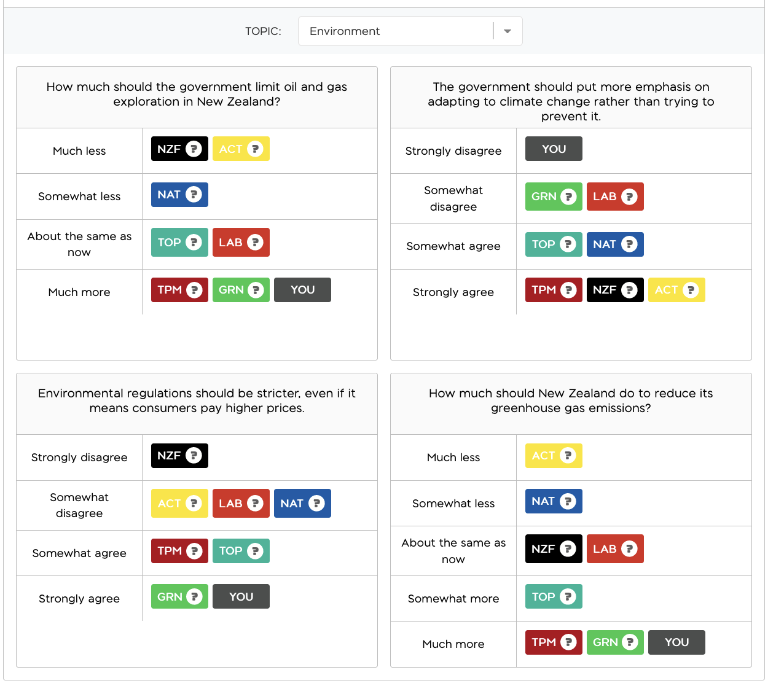This screenshot has width=784, height=694.
Task: Click 'Strongly disagree' label in regulations table
Action: click(x=79, y=458)
